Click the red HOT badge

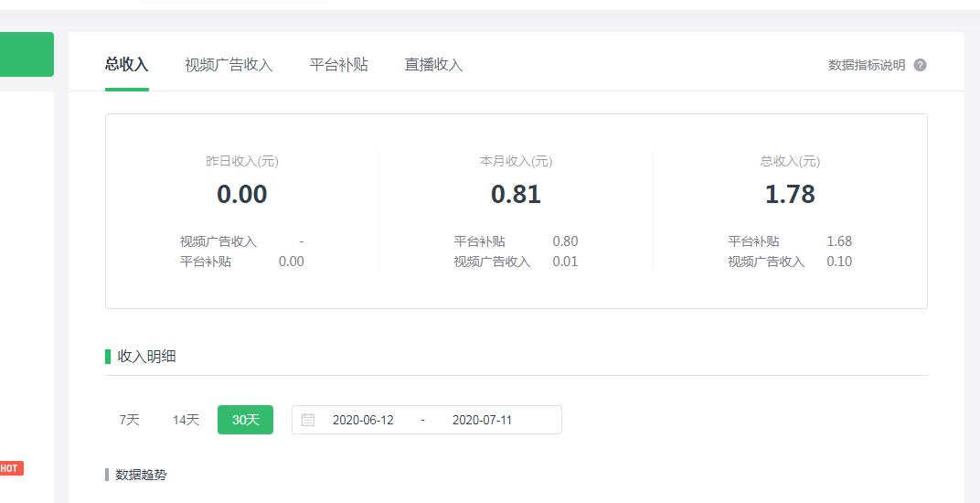[11, 468]
